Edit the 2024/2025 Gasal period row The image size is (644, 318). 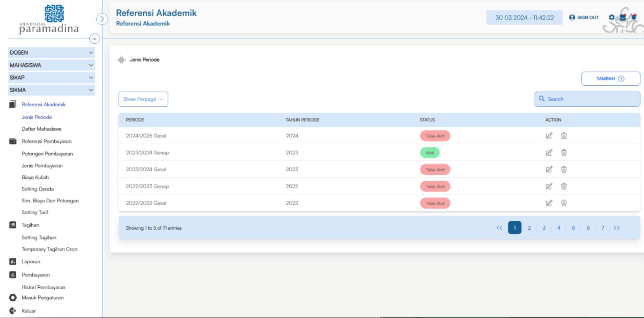549,136
